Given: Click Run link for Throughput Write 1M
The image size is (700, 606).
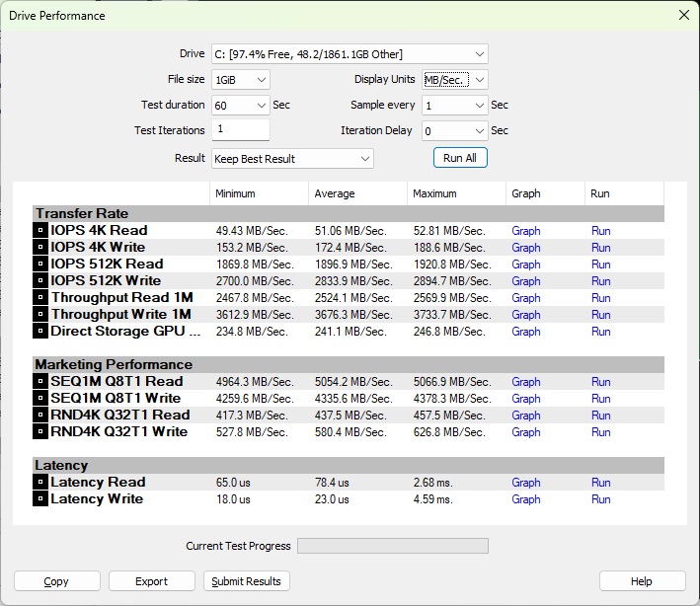Looking at the screenshot, I should [600, 315].
